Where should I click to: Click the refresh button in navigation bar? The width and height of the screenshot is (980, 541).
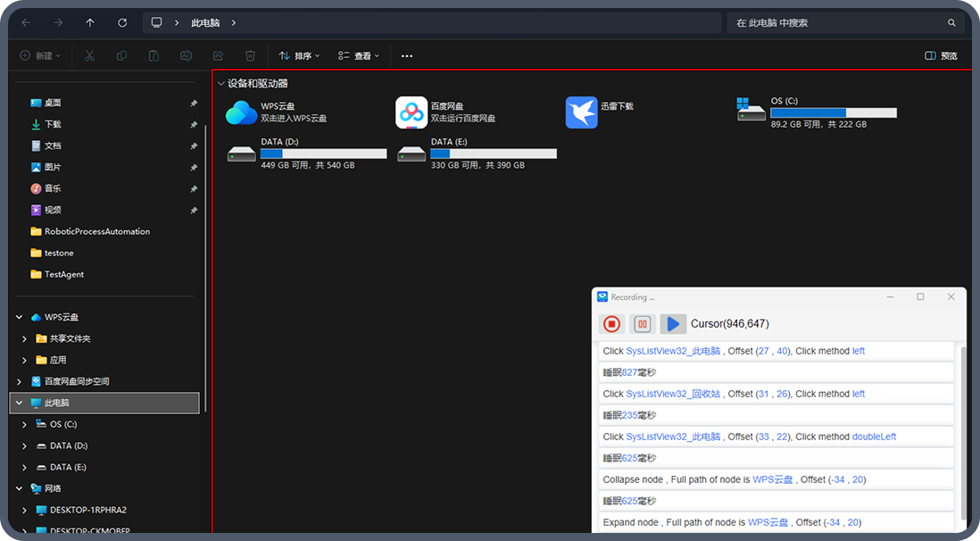(x=122, y=22)
